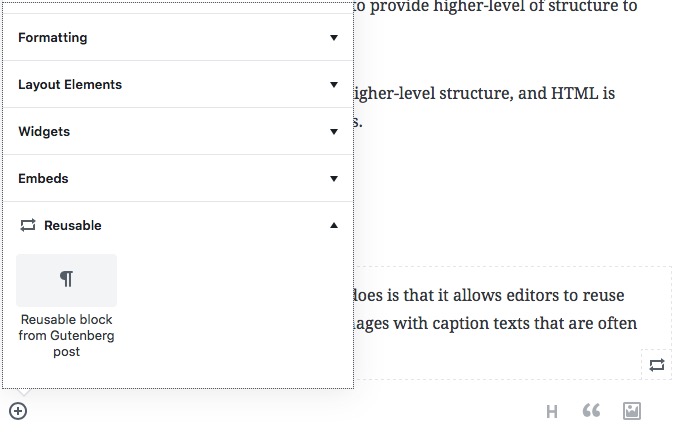This screenshot has height=442, width=680.
Task: Open the Formatting category label
Action: pos(52,38)
